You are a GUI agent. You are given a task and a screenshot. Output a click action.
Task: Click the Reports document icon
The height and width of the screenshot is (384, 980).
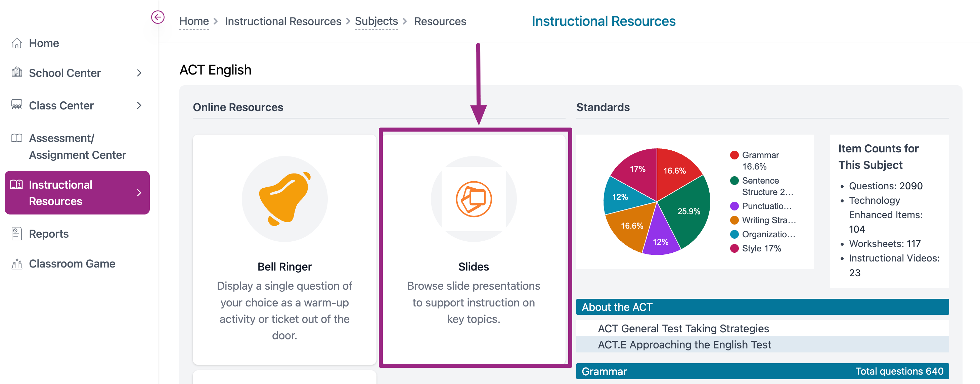pyautogui.click(x=17, y=233)
